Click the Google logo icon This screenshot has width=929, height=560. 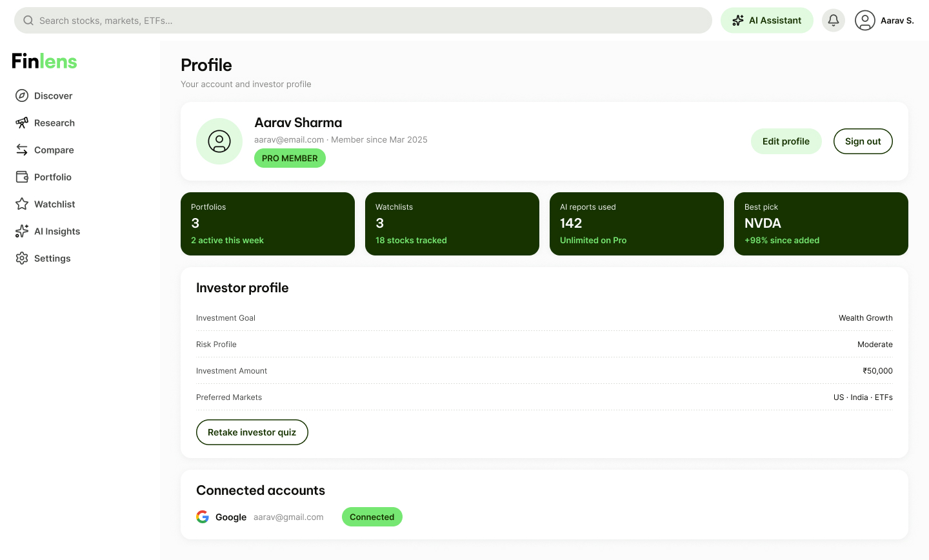point(203,517)
